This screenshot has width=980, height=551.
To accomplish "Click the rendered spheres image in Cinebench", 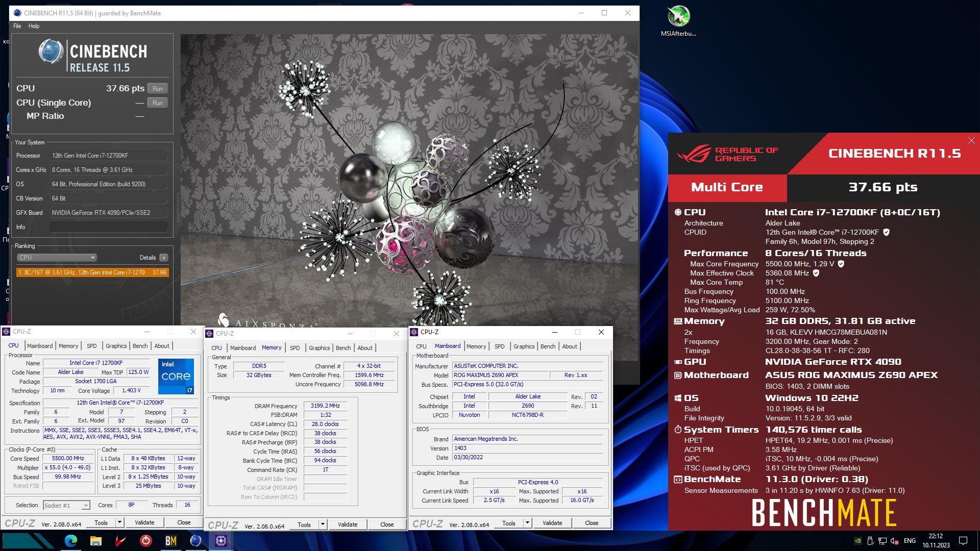I will [409, 181].
